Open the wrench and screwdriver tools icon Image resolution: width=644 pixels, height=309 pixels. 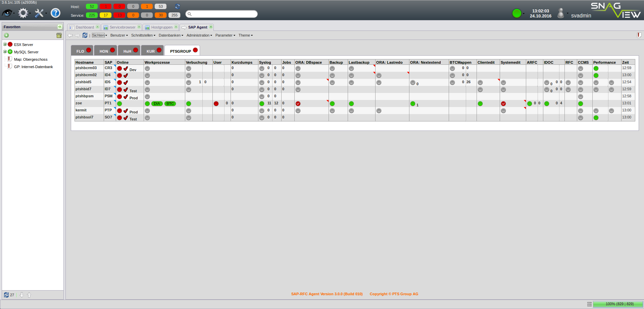[x=39, y=13]
